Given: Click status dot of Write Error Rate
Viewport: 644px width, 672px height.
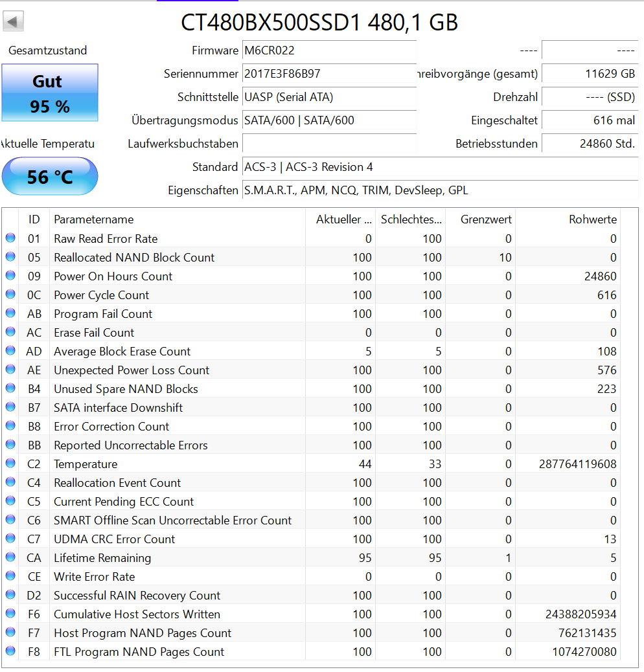Looking at the screenshot, I should pyautogui.click(x=11, y=576).
